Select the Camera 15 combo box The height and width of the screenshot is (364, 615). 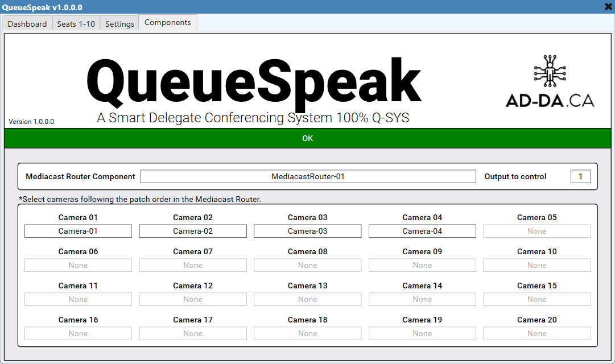pos(537,299)
